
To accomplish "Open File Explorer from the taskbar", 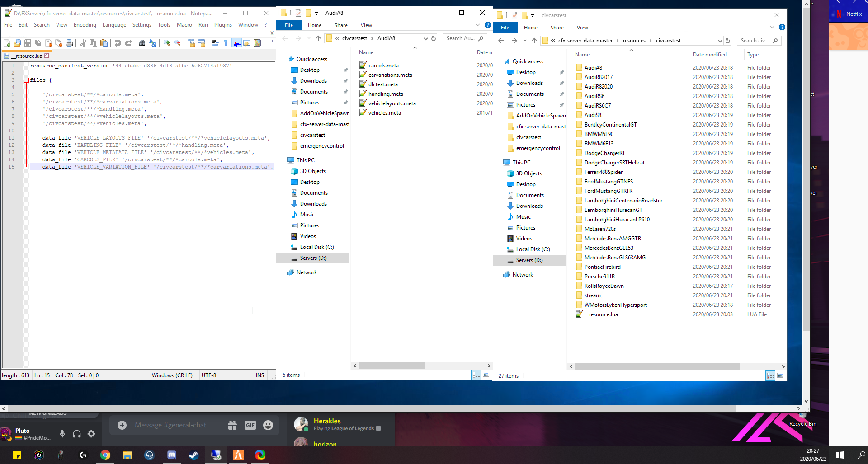I will point(127,455).
